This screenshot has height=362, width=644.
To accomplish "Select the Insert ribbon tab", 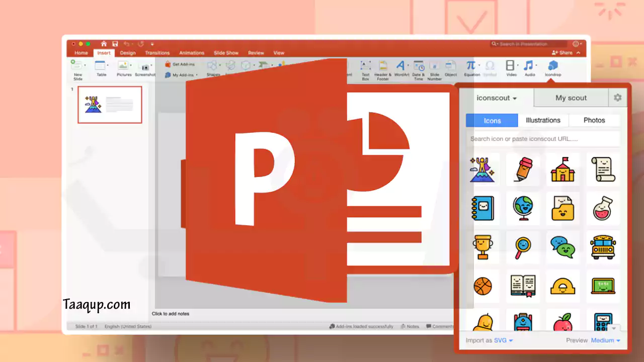I will pos(104,53).
